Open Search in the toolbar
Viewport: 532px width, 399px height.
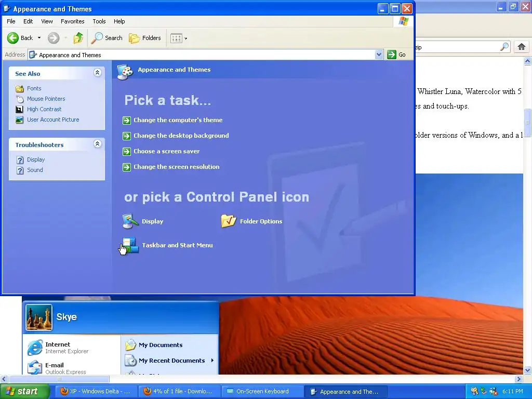click(107, 38)
